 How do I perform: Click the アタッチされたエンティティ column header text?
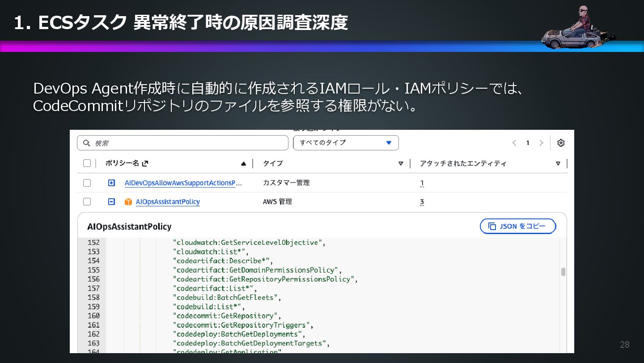point(463,163)
